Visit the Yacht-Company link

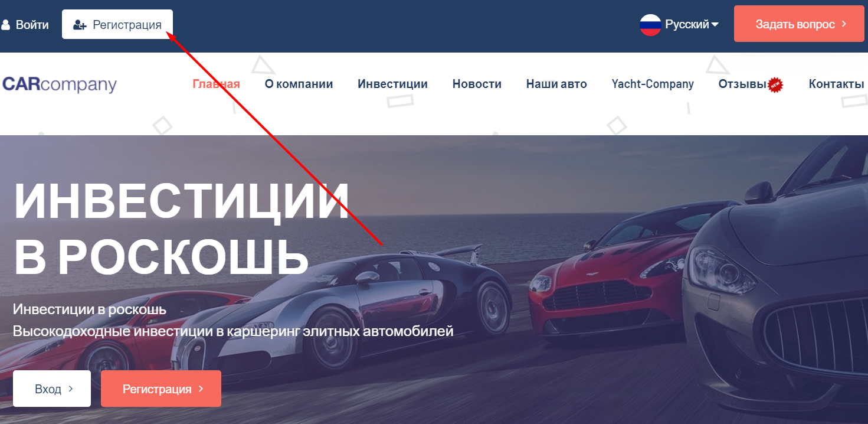click(x=653, y=84)
